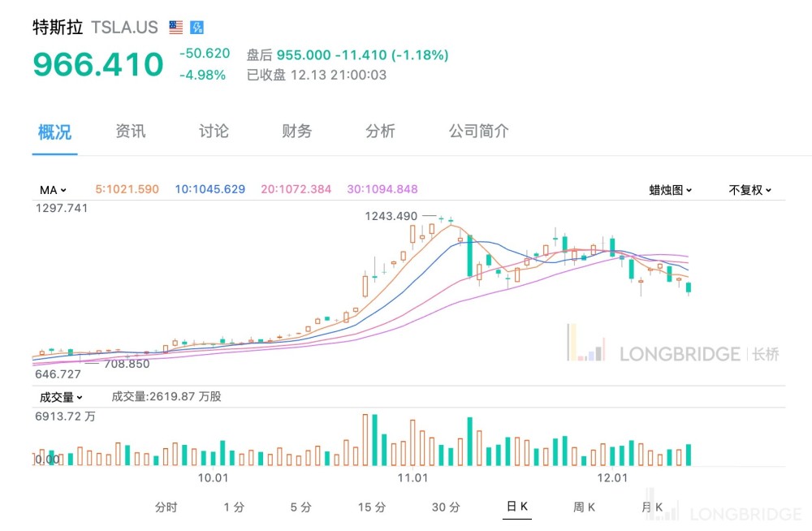Go to the 财务 financials tab
The height and width of the screenshot is (531, 812).
296,132
